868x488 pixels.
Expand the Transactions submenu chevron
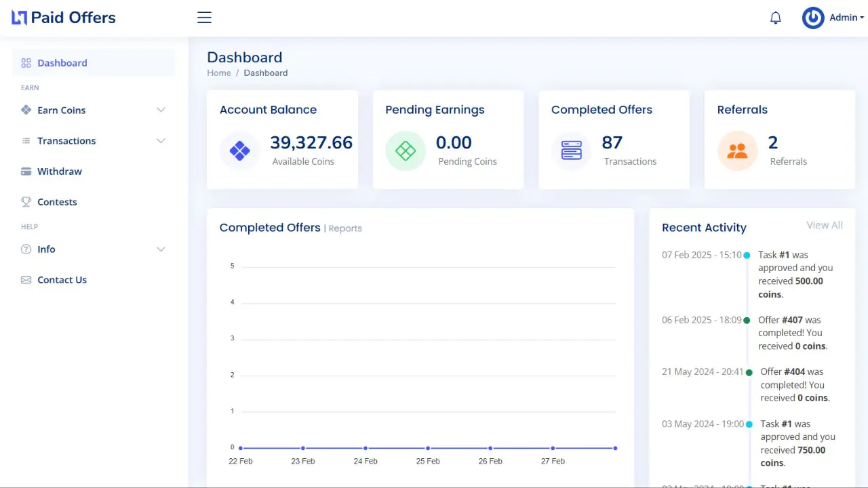click(x=161, y=141)
